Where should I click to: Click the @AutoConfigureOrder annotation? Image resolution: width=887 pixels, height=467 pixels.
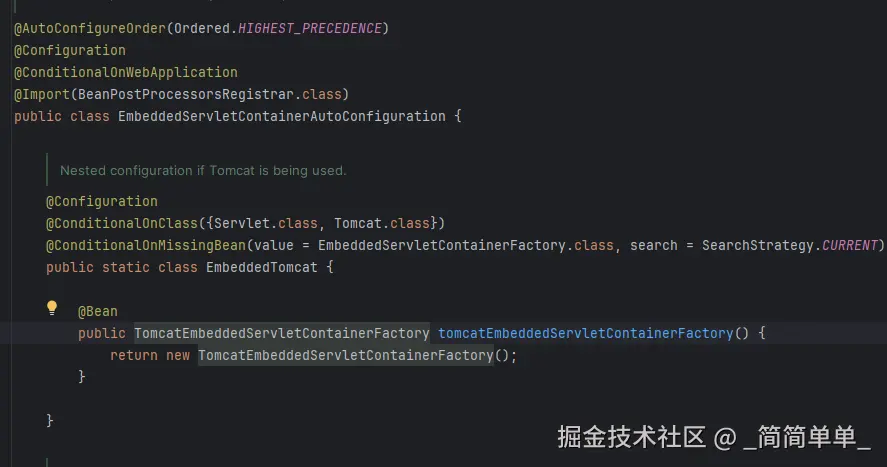(89, 28)
